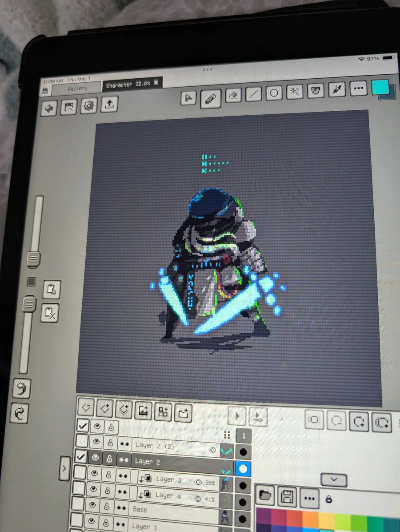This screenshot has width=400, height=532.
Task: Close the Character 12.px tab
Action: coord(156,82)
